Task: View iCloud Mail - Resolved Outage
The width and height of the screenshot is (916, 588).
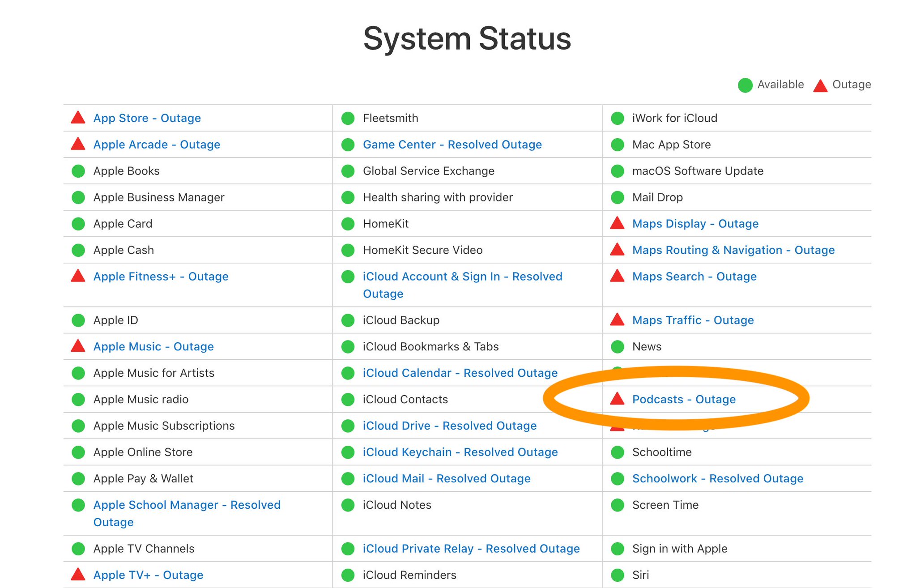Action: (x=447, y=479)
